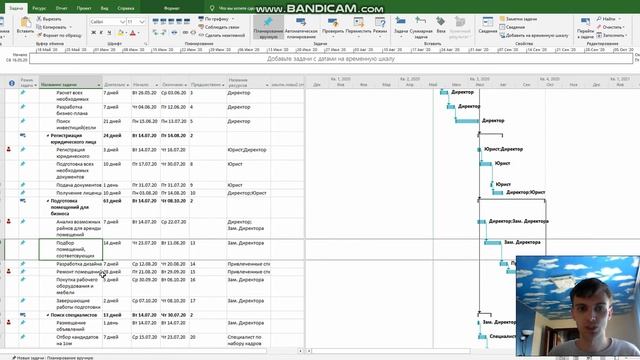
Task: Click the По графику icon
Action: pos(201,19)
